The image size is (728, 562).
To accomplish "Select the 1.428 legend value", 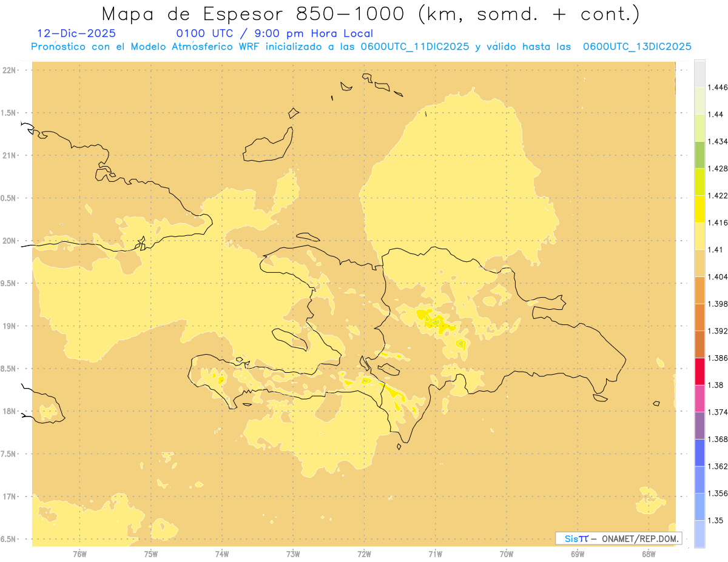I will (x=719, y=169).
